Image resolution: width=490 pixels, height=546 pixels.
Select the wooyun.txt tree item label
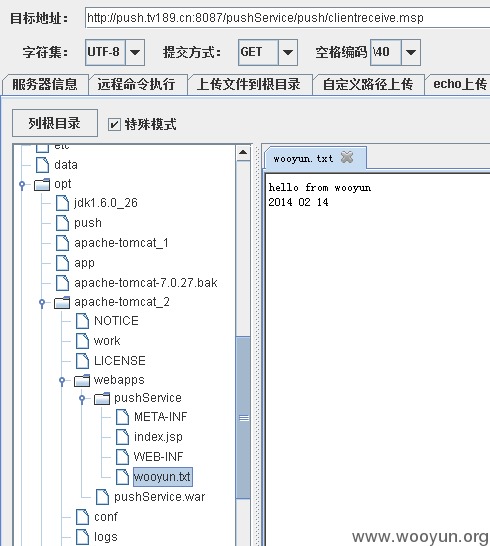click(163, 477)
